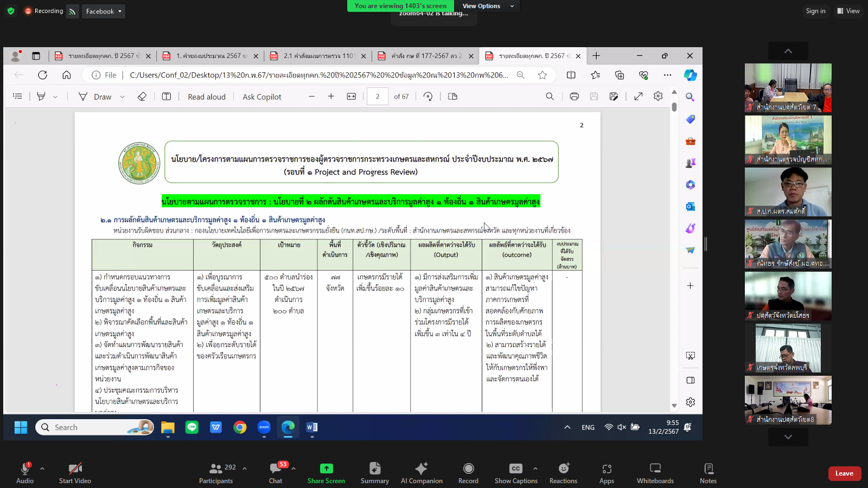The image size is (868, 488).
Task: Click the green Share Screen button
Action: coord(326,473)
